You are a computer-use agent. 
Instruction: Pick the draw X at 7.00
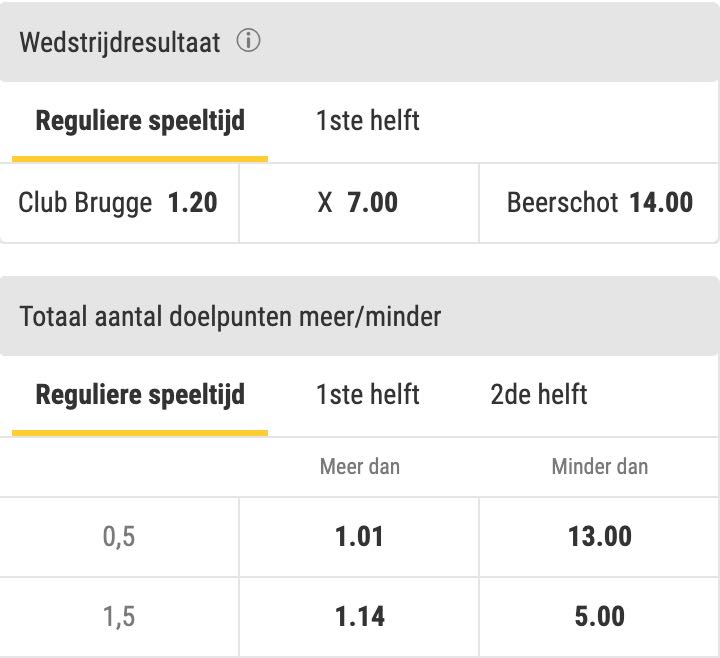pyautogui.click(x=359, y=202)
